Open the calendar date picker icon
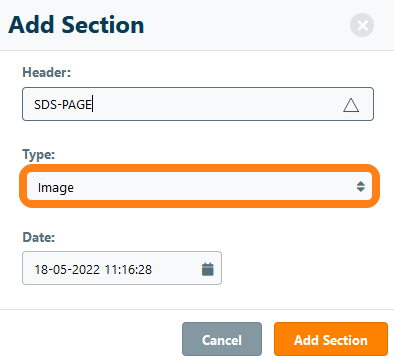Image resolution: width=394 pixels, height=364 pixels. 208,269
